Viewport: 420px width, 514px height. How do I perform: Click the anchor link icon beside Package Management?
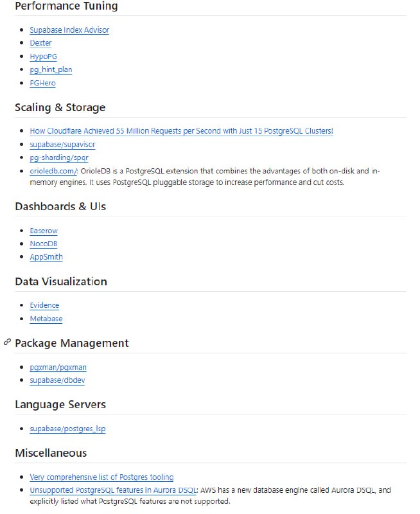tap(7, 342)
